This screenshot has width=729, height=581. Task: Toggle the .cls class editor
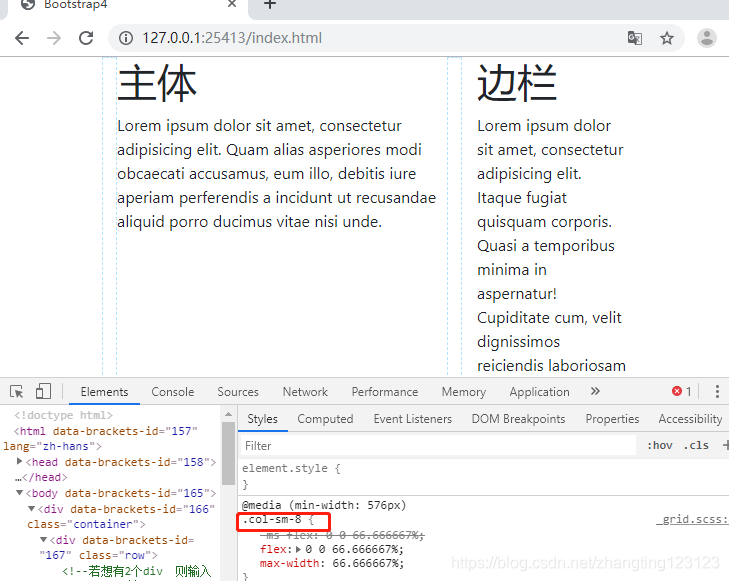point(696,445)
